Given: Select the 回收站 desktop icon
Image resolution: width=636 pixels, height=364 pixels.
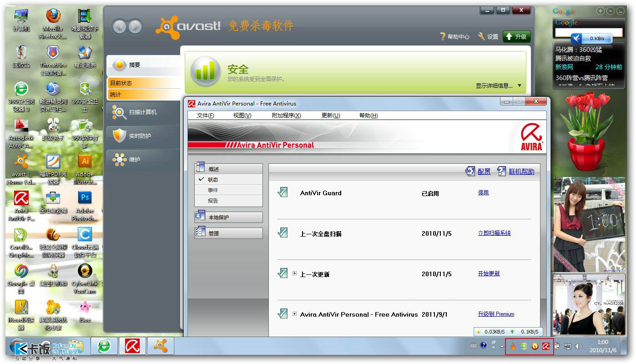Looking at the screenshot, I should click(21, 57).
